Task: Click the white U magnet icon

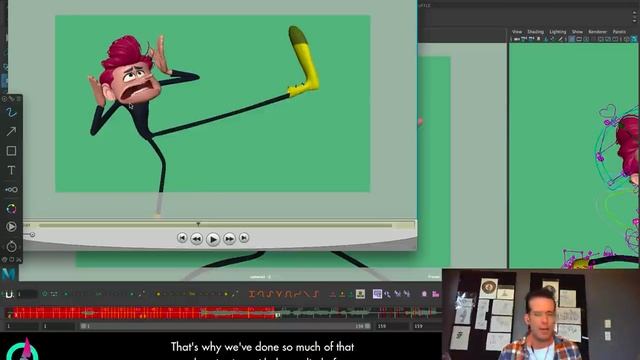Action: [x=9, y=294]
